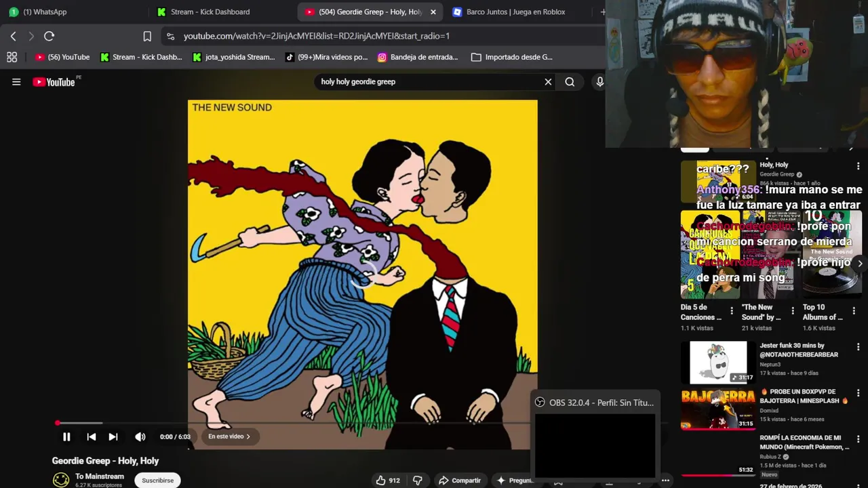The width and height of the screenshot is (868, 488).
Task: Open the Preguntar AI button
Action: [x=514, y=481]
